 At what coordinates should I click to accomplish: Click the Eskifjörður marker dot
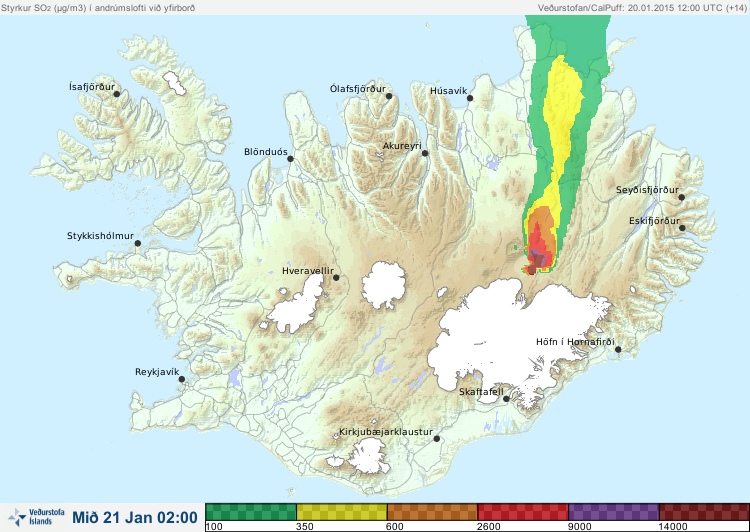[682, 228]
